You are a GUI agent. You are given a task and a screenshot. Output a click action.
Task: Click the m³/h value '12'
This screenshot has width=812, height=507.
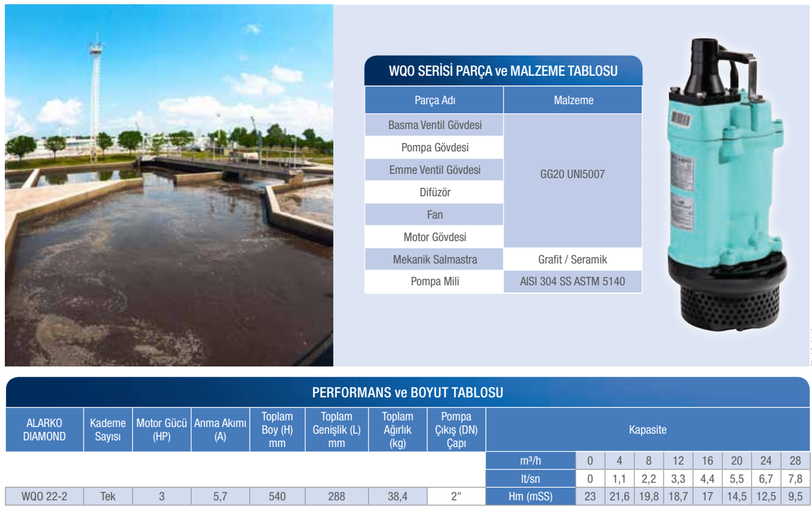(x=678, y=461)
